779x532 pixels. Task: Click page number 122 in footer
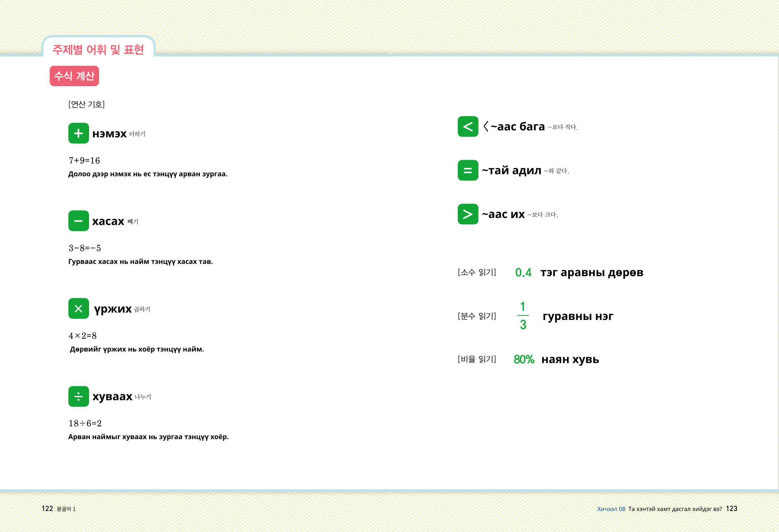click(x=47, y=509)
